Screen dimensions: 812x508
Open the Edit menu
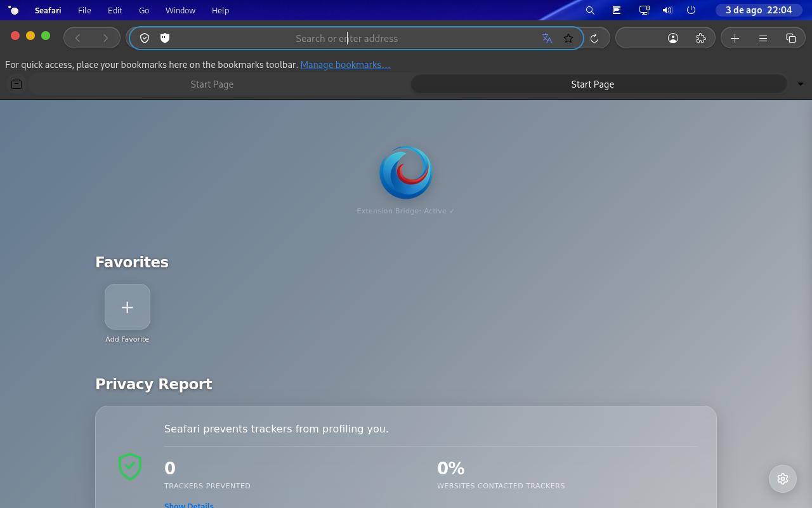tap(115, 10)
